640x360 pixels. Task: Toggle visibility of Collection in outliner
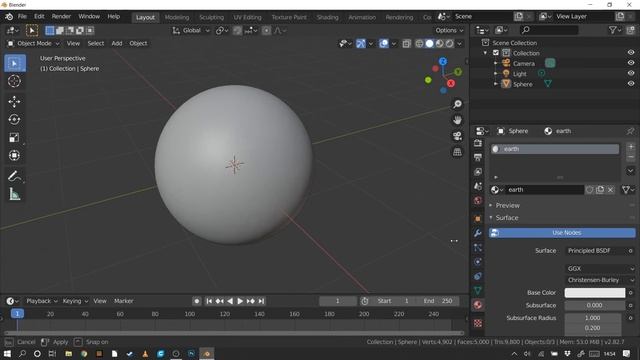pos(631,53)
